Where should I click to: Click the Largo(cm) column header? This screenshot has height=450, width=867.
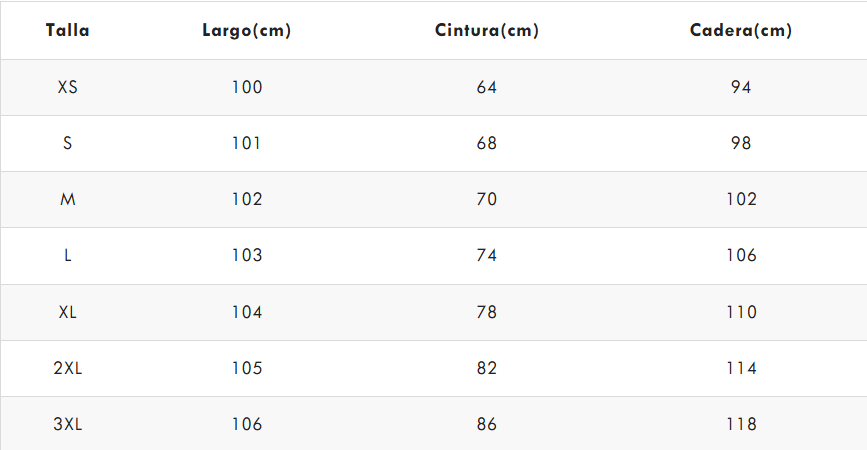pyautogui.click(x=246, y=30)
